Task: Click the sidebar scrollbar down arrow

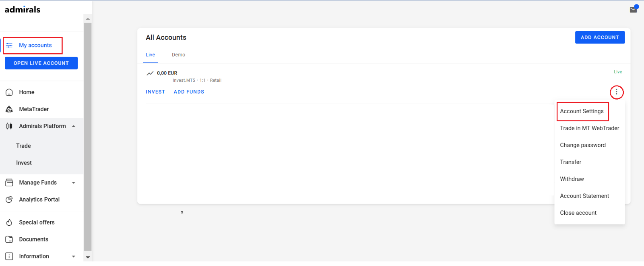Action: (x=88, y=257)
